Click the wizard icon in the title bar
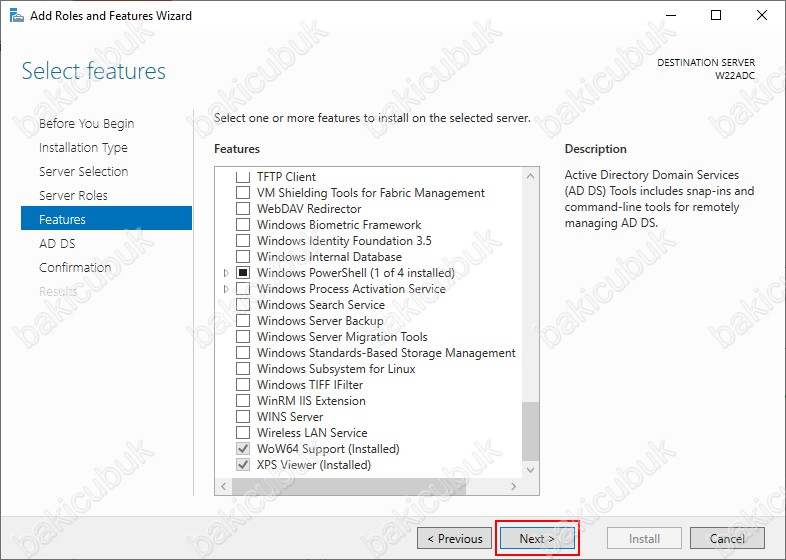This screenshot has height=560, width=786. (17, 16)
